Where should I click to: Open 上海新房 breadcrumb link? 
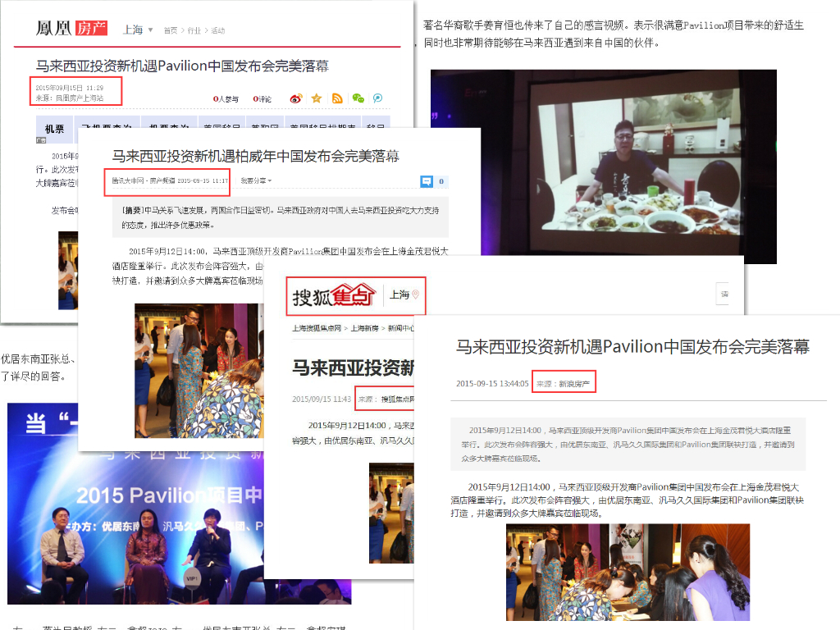(365, 328)
